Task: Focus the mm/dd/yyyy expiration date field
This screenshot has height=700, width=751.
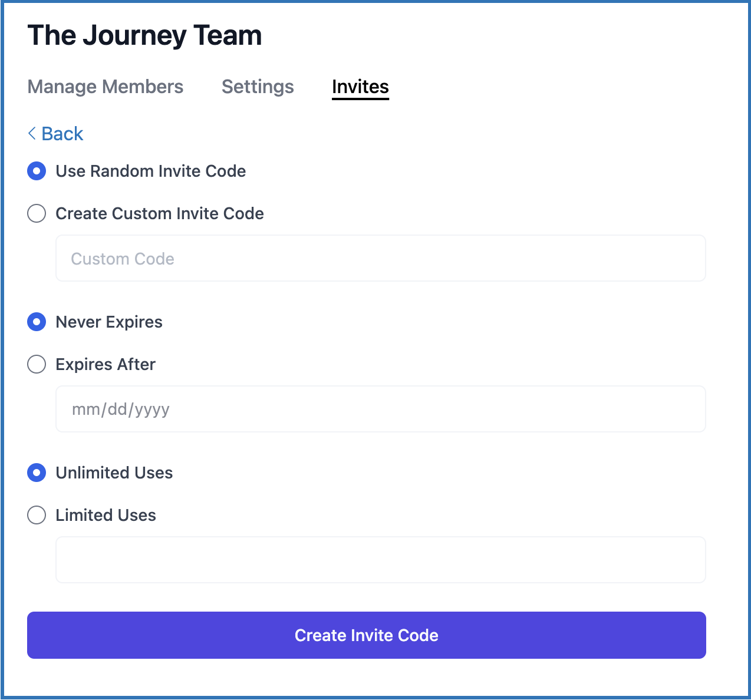Action: click(x=380, y=410)
